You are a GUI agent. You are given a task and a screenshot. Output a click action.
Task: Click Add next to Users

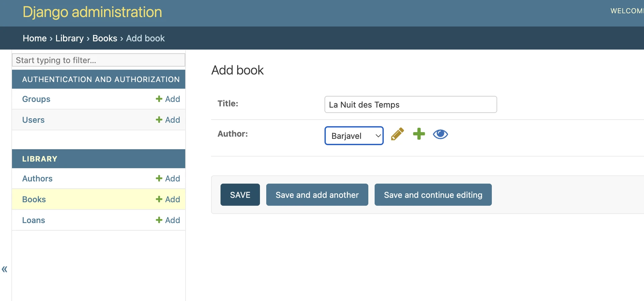[x=168, y=120]
